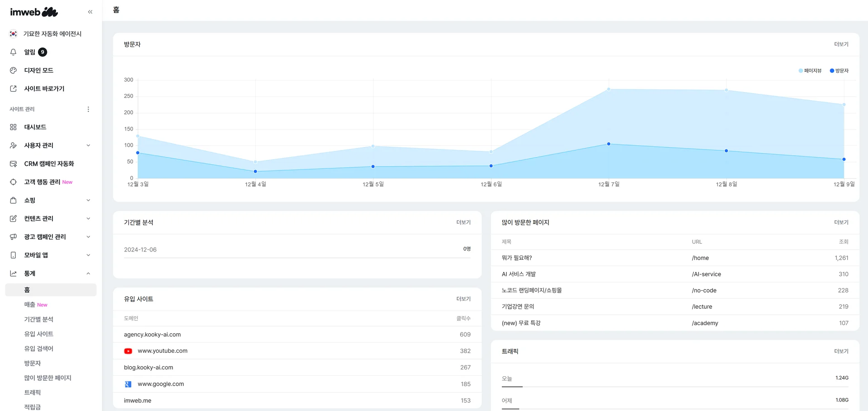The width and height of the screenshot is (868, 411).
Task: Collapse the 통계 section
Action: tap(88, 274)
